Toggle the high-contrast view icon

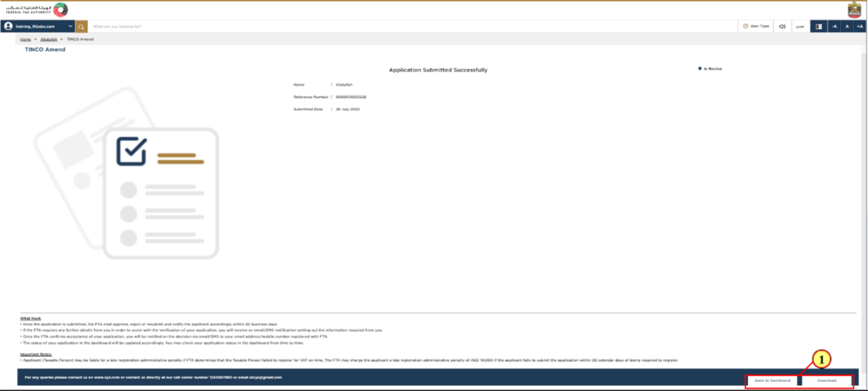818,26
